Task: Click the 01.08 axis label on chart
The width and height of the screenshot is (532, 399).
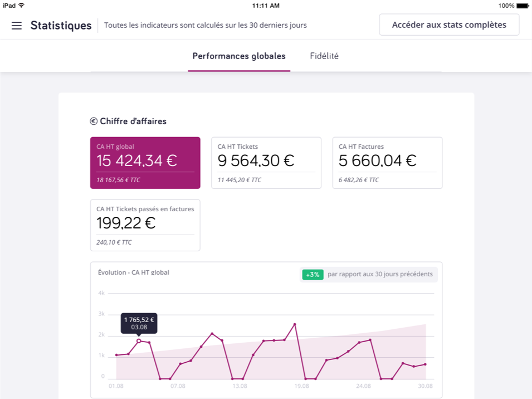Action: pos(116,385)
